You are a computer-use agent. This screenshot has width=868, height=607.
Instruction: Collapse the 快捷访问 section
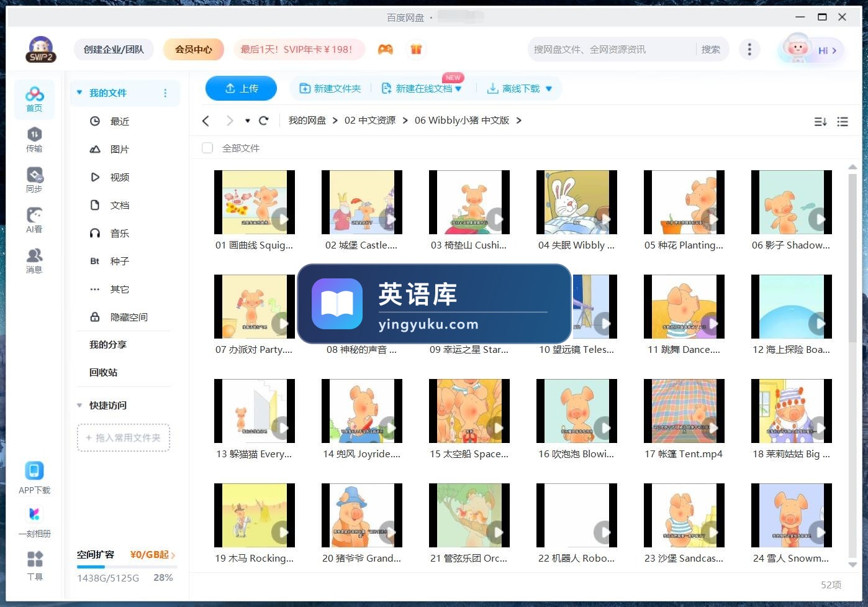pos(79,405)
